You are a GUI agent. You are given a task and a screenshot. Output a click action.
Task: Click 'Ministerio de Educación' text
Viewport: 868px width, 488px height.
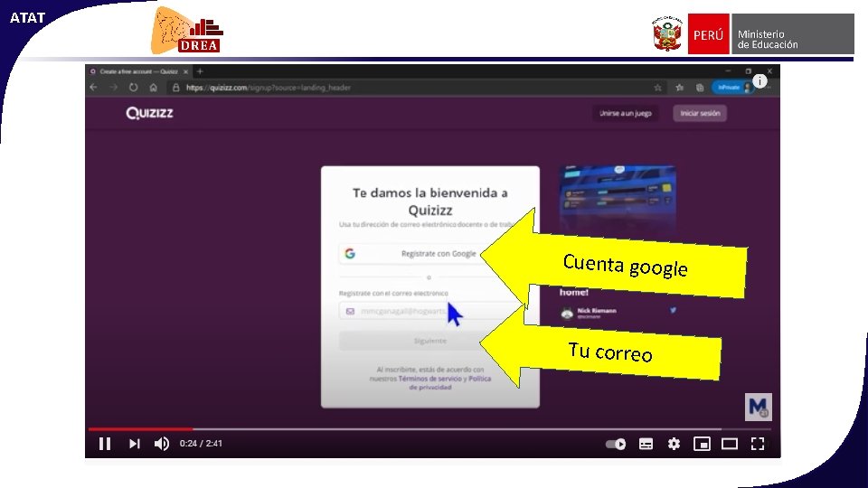(768, 39)
